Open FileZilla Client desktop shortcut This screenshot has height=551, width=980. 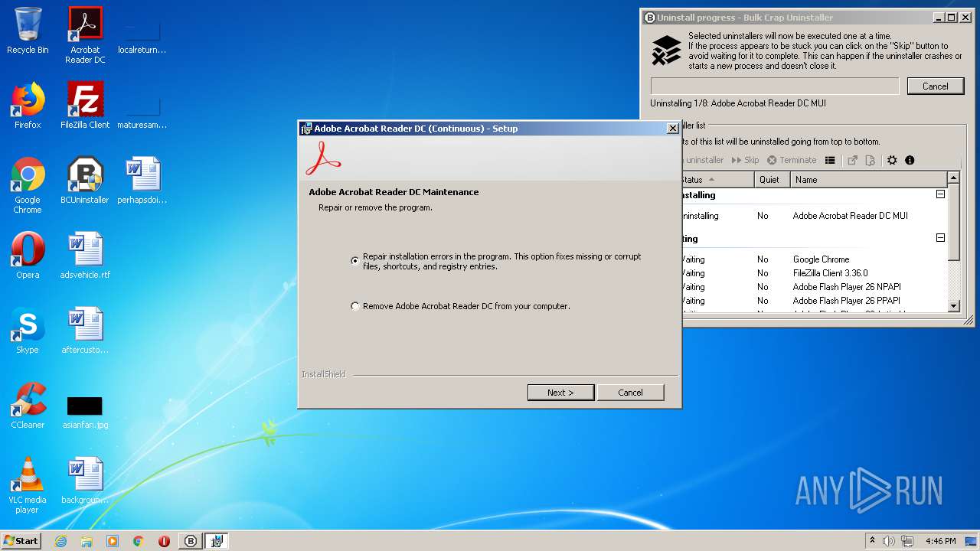tap(85, 106)
